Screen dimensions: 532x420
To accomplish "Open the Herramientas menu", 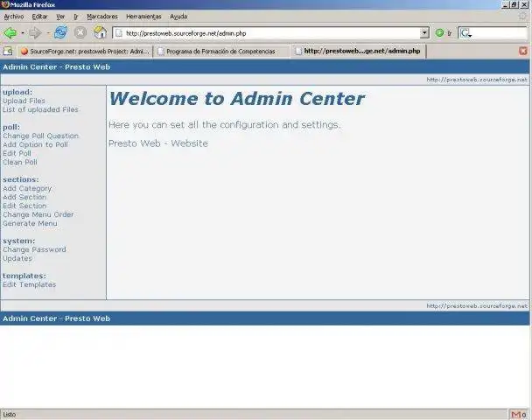I will click(x=143, y=17).
